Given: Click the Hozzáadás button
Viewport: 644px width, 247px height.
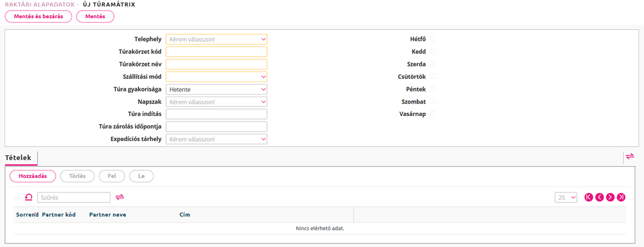Looking at the screenshot, I should 33,176.
